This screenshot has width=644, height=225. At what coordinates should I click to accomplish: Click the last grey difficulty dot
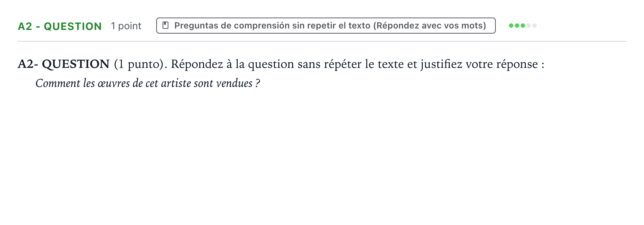pos(534,26)
